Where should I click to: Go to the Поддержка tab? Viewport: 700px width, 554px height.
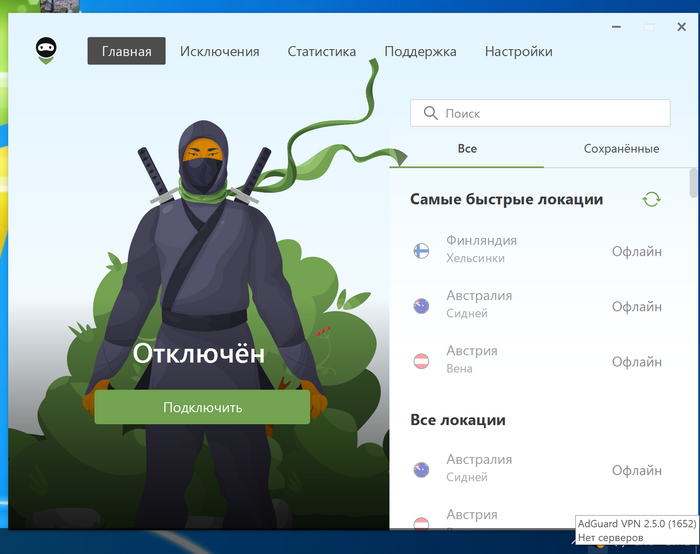click(420, 51)
